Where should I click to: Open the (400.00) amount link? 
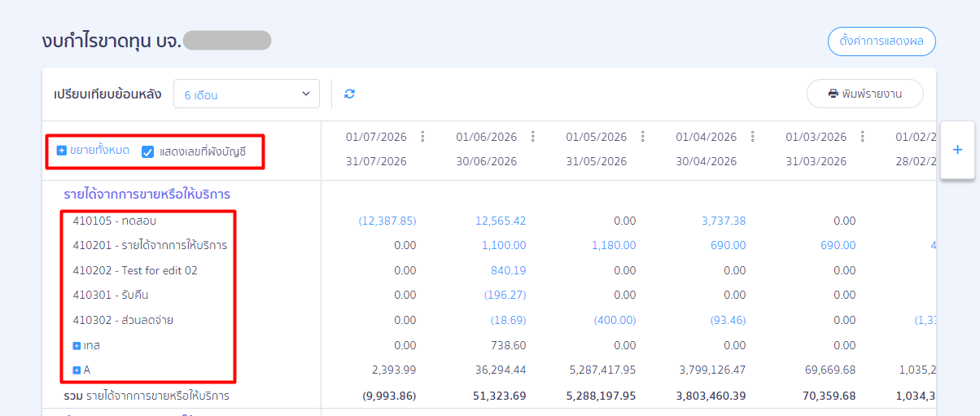[x=615, y=320]
